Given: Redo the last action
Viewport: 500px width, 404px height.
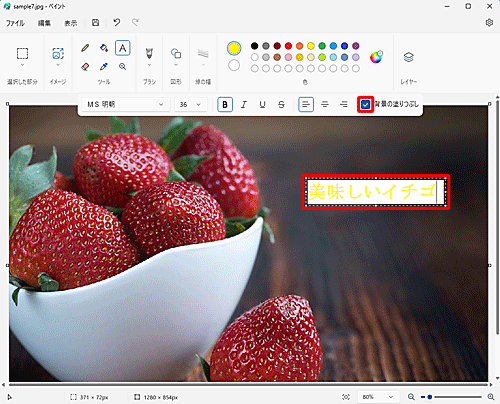Looking at the screenshot, I should 135,23.
